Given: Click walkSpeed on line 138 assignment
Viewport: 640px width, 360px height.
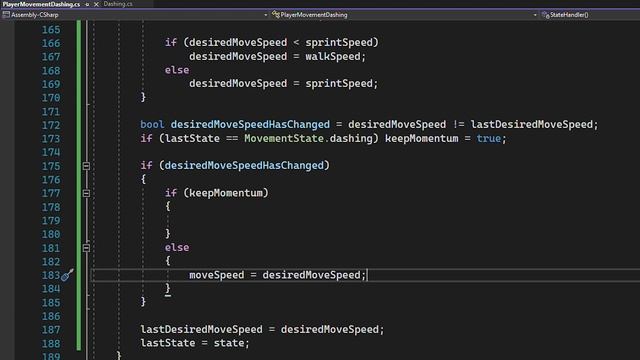Looking at the screenshot, I should pos(333,56).
